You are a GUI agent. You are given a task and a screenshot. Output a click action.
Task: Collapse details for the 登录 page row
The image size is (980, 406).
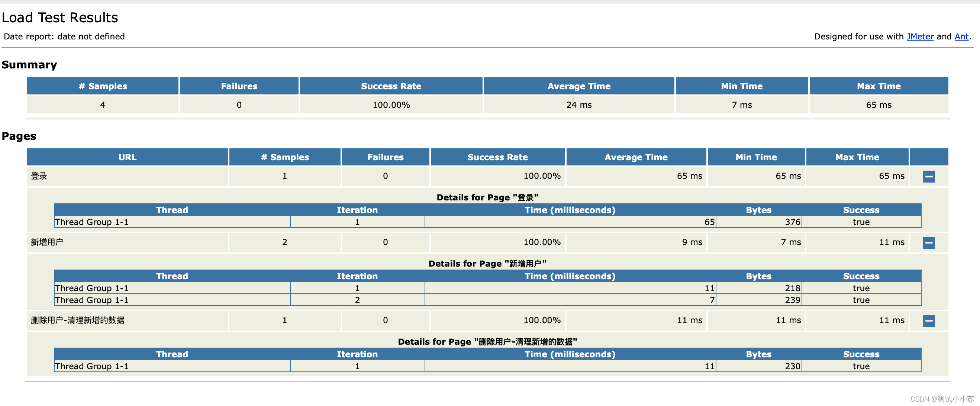929,177
